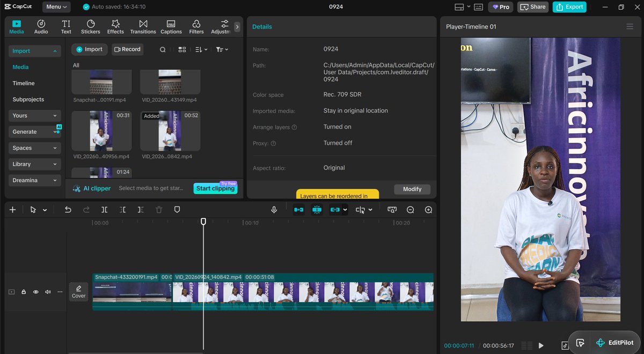Select Subprojects in the sidebar

point(28,99)
